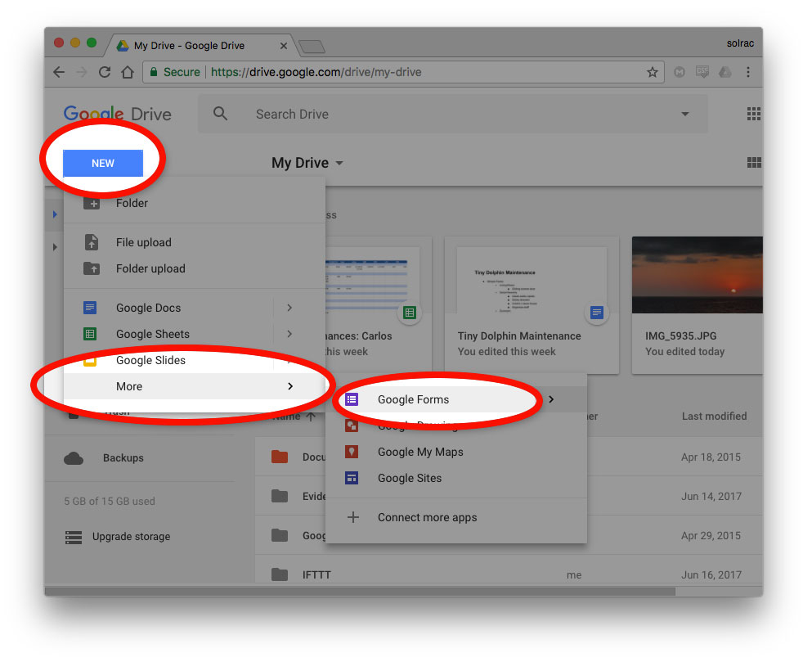Click the Upgrade storage link
The image size is (812, 662).
click(x=131, y=537)
